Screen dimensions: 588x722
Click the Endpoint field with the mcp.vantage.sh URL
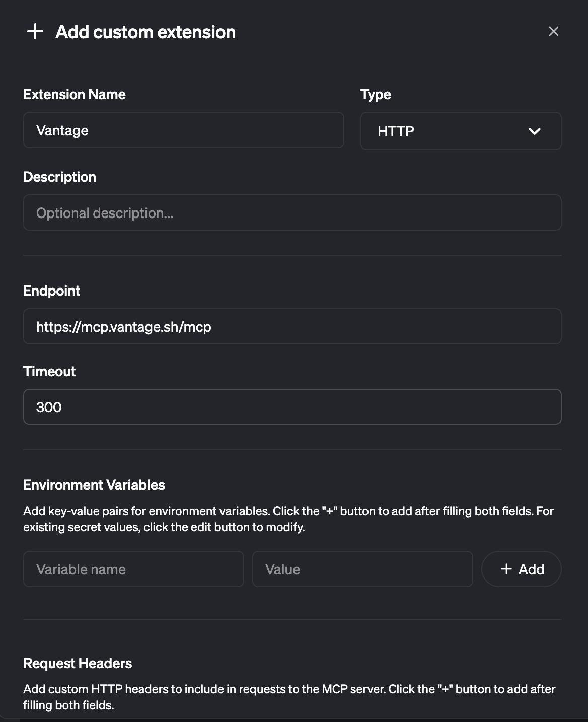(292, 326)
